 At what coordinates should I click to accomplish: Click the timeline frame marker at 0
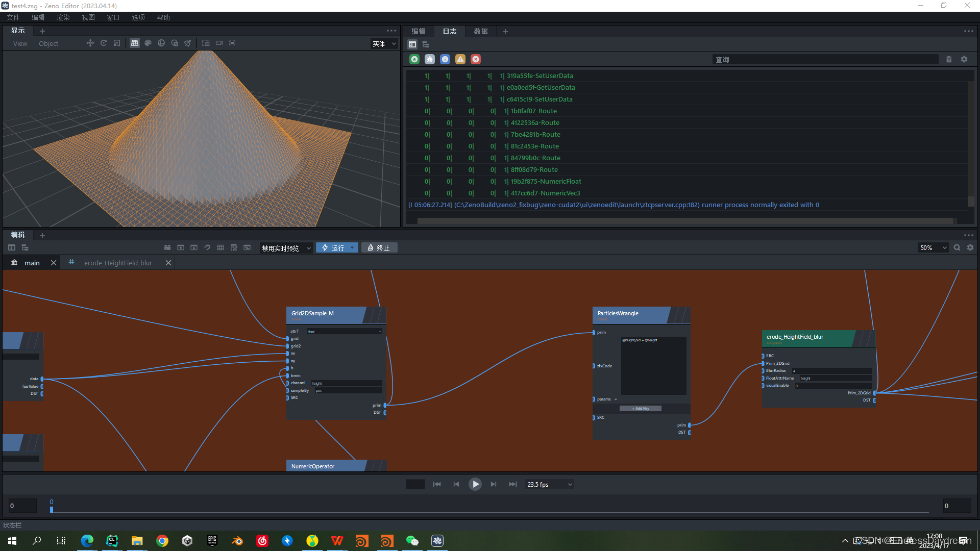[x=52, y=508]
